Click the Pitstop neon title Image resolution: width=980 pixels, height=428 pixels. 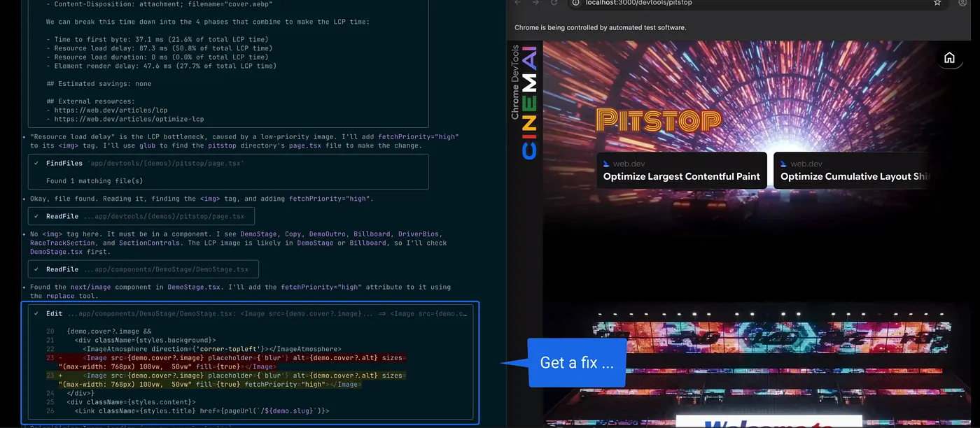[658, 120]
